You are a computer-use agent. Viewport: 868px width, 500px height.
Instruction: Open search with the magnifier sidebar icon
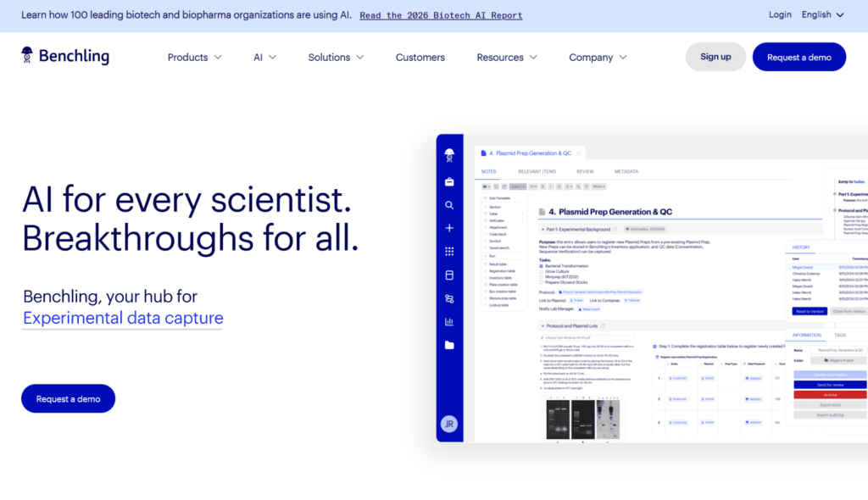[449, 205]
